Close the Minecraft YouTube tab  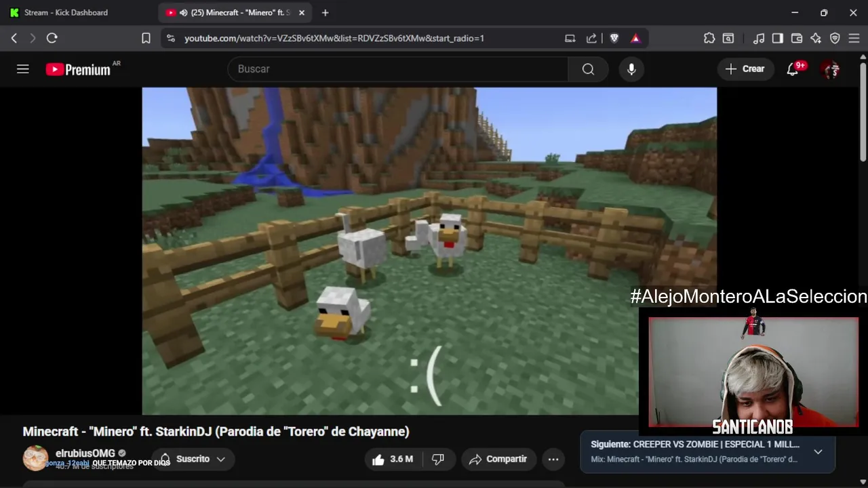(x=302, y=13)
